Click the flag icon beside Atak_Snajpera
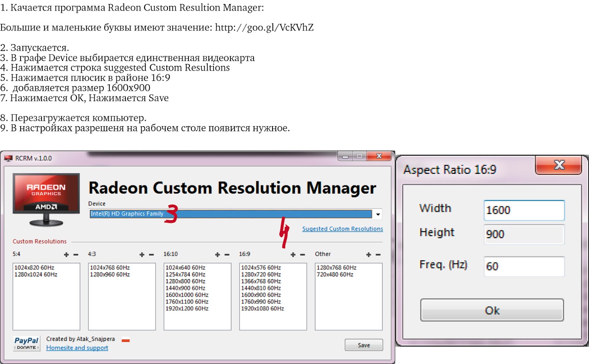Screen dimensions: 589x364 [x=126, y=340]
